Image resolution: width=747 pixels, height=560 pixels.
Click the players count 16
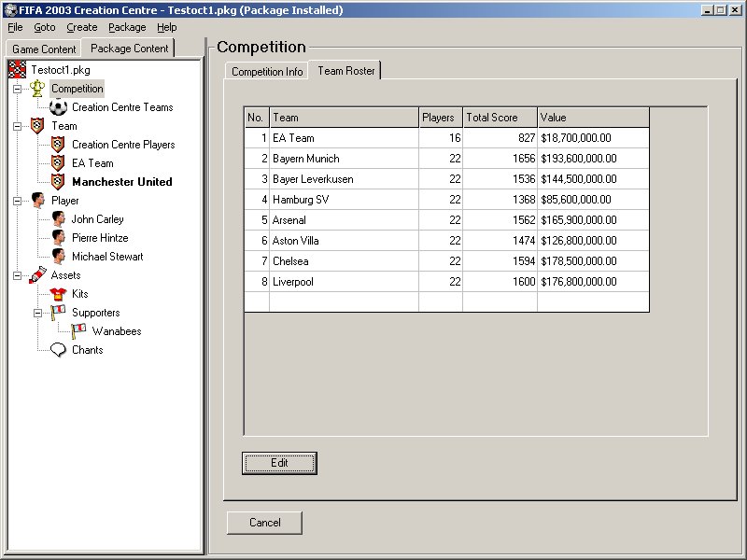coord(455,138)
